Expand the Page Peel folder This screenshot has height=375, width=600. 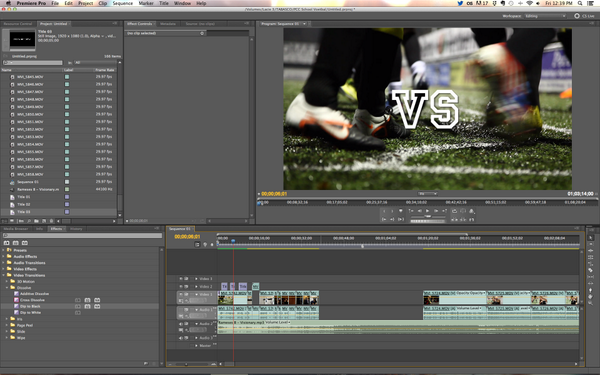pos(7,325)
